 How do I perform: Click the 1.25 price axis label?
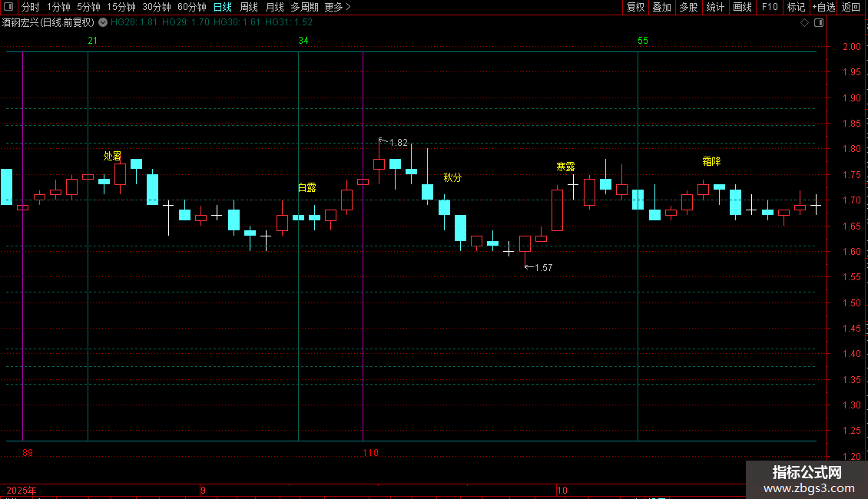[851, 431]
